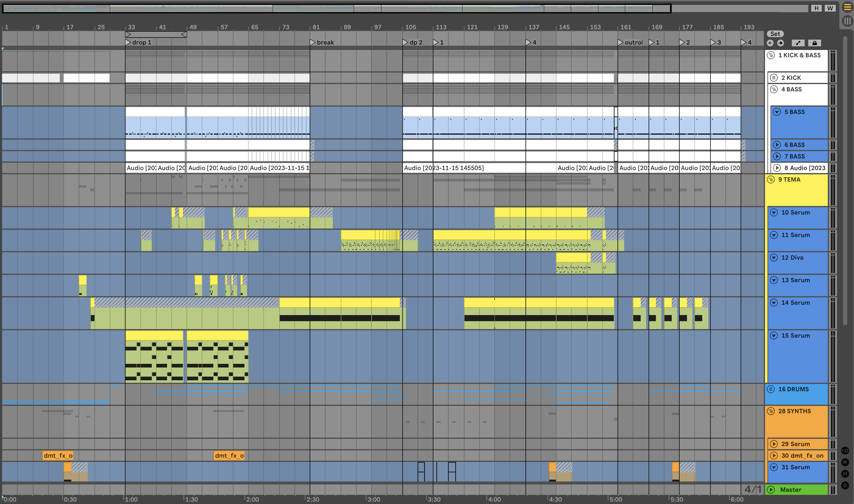The height and width of the screenshot is (504, 854).
Task: Jump to previous locator arrow button
Action: [x=770, y=43]
